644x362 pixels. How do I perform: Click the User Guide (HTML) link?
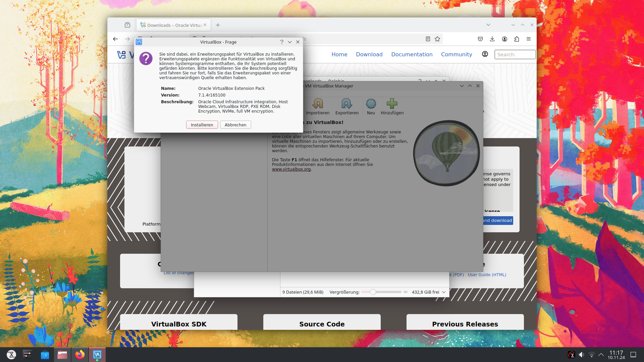[x=487, y=275]
